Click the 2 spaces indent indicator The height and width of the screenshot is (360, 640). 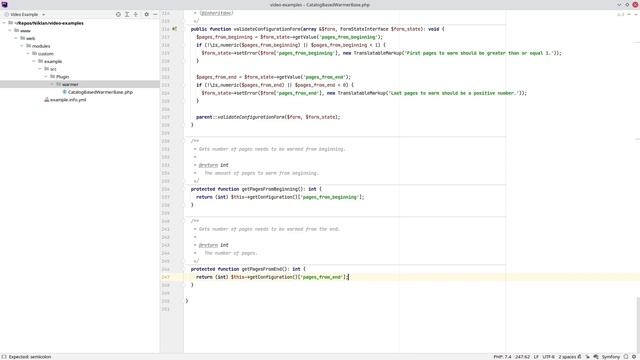click(567, 357)
